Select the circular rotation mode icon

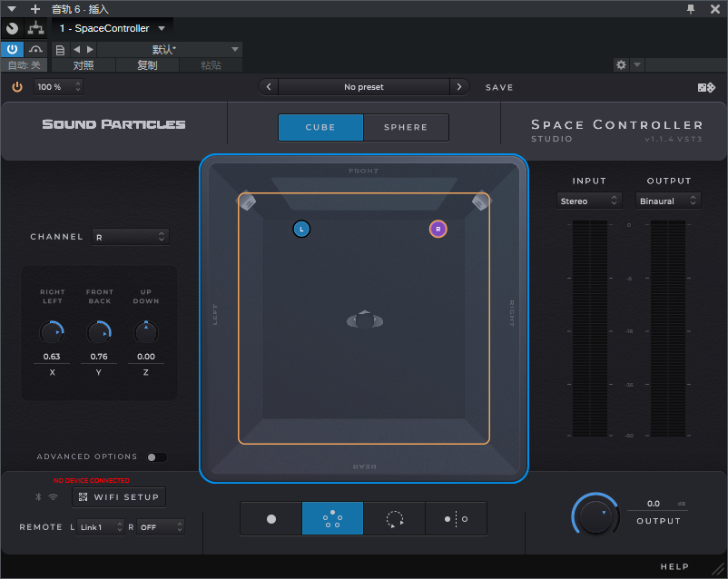coord(394,518)
